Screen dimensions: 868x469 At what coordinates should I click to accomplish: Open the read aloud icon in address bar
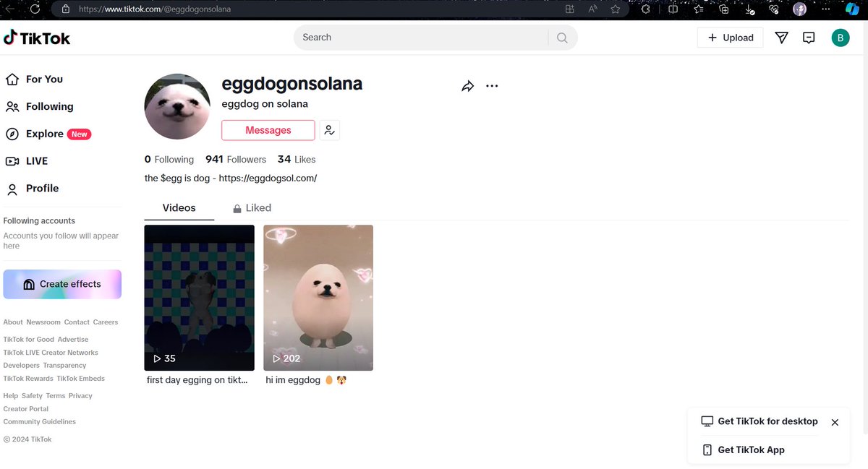592,9
